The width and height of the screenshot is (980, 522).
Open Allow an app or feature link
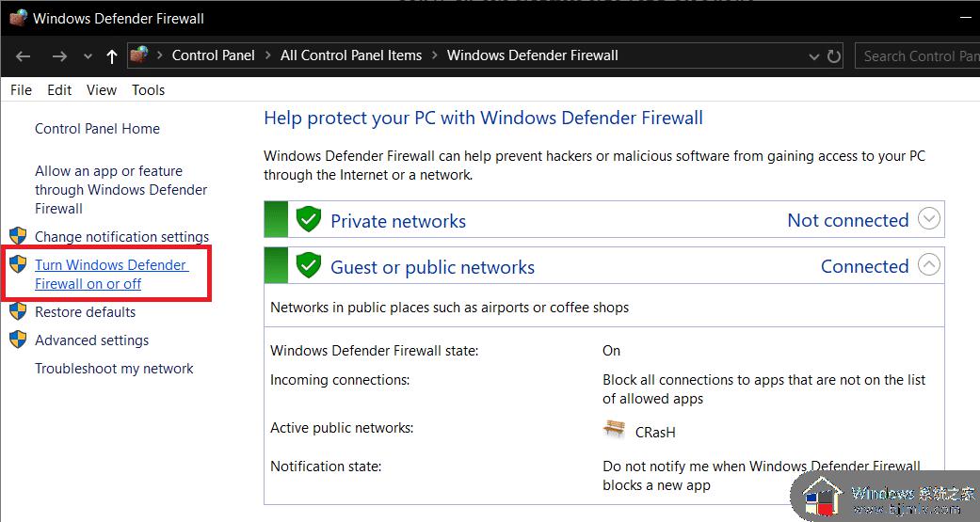click(121, 190)
